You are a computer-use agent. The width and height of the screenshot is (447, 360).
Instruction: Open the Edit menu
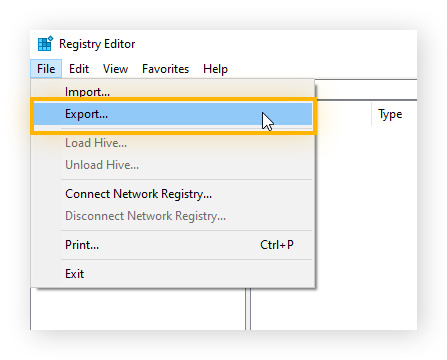(x=79, y=69)
